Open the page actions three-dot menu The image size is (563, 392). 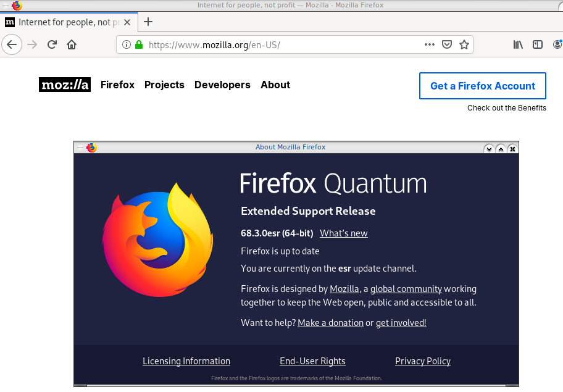(x=429, y=44)
